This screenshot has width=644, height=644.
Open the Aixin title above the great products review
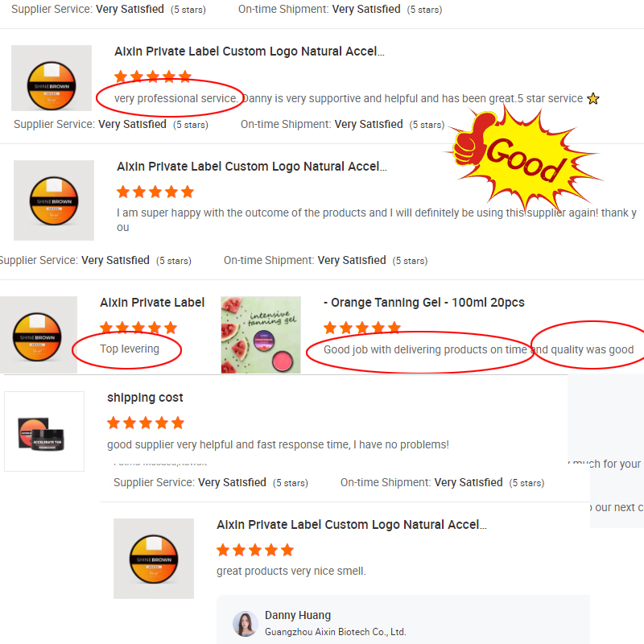(352, 525)
